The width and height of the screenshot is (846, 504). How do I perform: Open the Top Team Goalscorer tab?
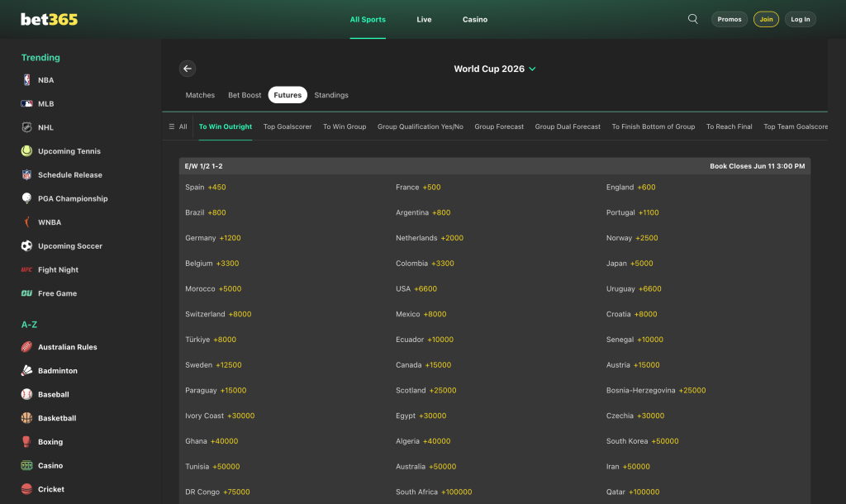pyautogui.click(x=796, y=126)
